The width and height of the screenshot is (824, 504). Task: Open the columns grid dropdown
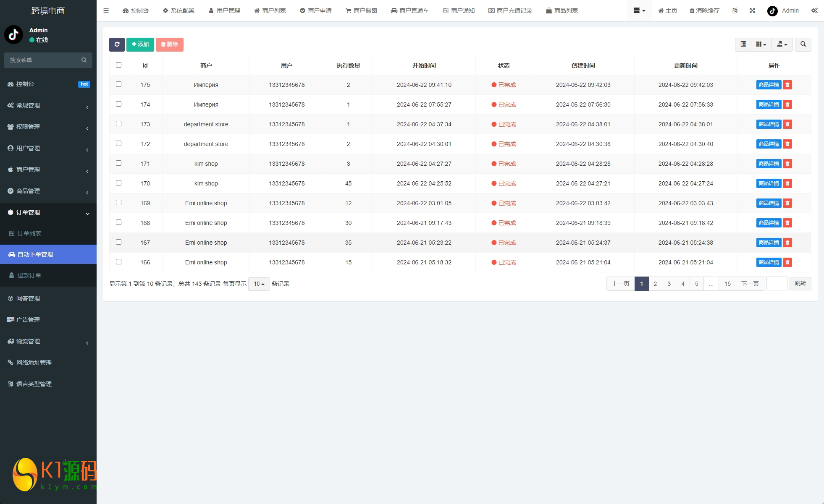pos(761,44)
